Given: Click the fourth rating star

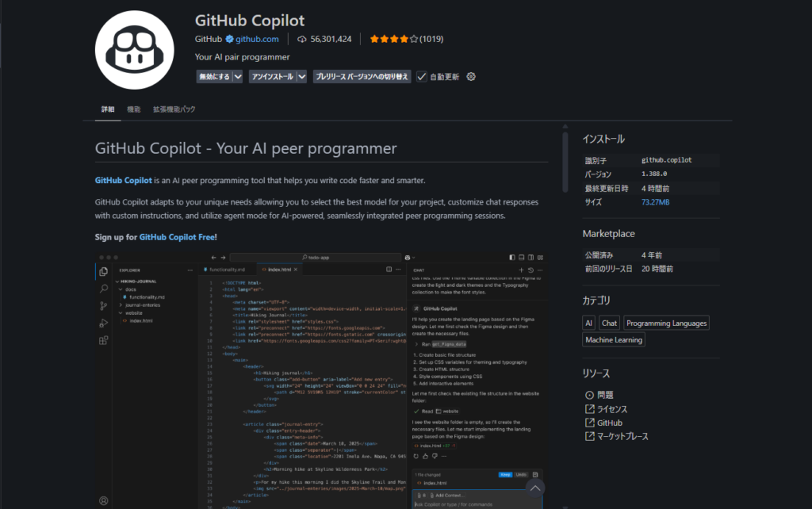Looking at the screenshot, I should (403, 38).
